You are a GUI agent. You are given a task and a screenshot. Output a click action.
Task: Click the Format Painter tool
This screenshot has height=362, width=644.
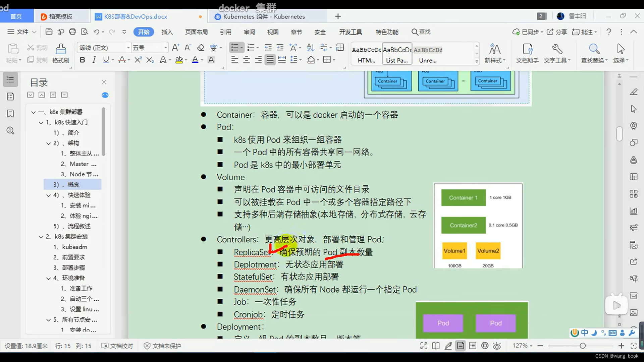(61, 53)
